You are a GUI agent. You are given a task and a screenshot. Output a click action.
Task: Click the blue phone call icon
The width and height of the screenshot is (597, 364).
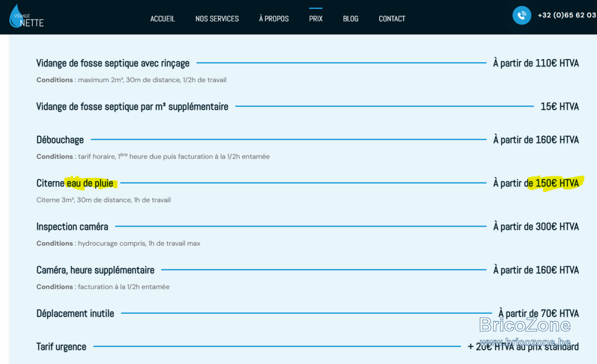pyautogui.click(x=521, y=15)
